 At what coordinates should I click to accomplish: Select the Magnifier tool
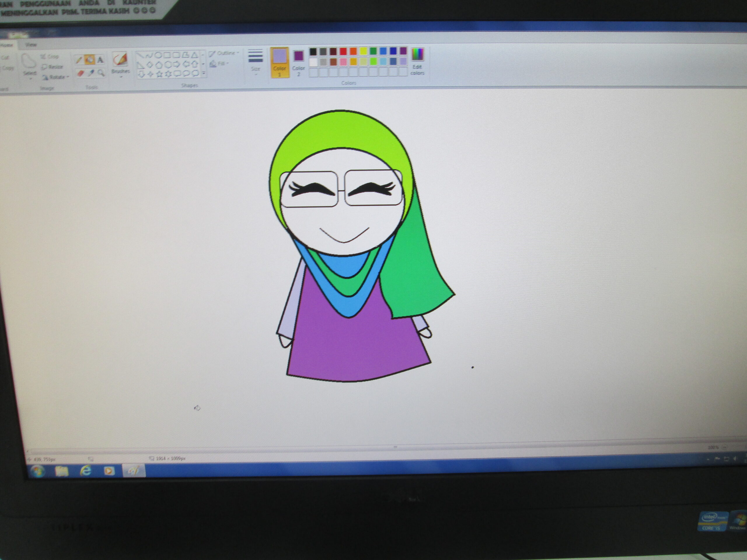(101, 73)
